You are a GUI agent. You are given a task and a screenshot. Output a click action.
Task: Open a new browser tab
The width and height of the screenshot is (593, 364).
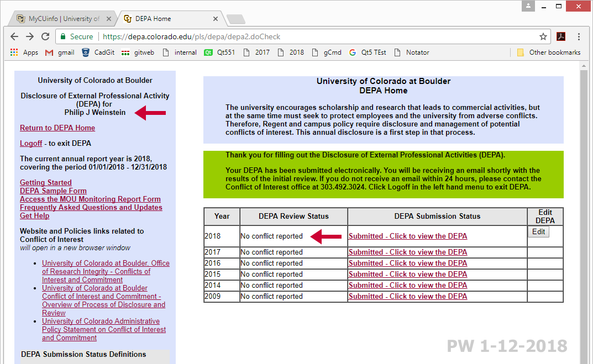click(x=236, y=19)
